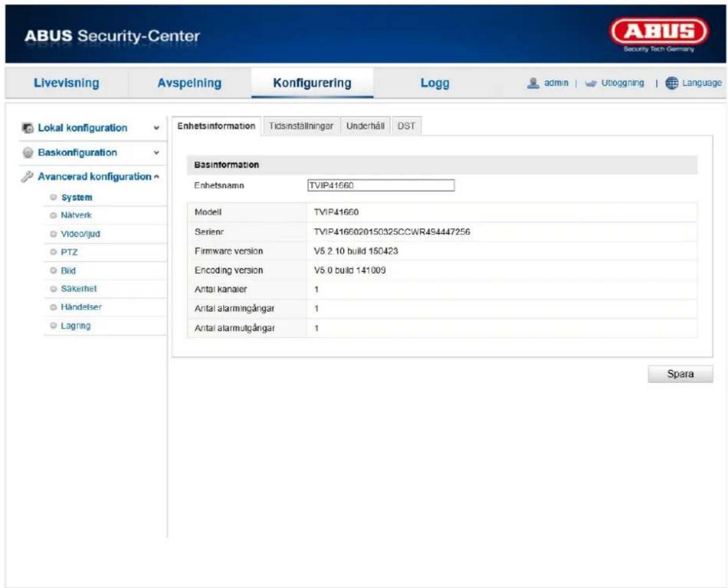Click the Antal alarmingångar value

click(316, 309)
